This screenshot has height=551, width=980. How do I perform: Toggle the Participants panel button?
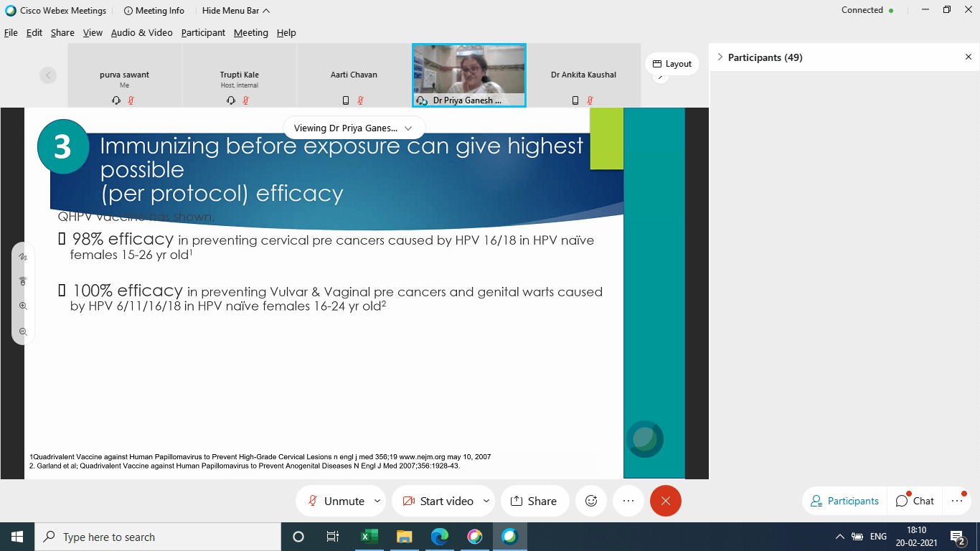click(x=844, y=501)
